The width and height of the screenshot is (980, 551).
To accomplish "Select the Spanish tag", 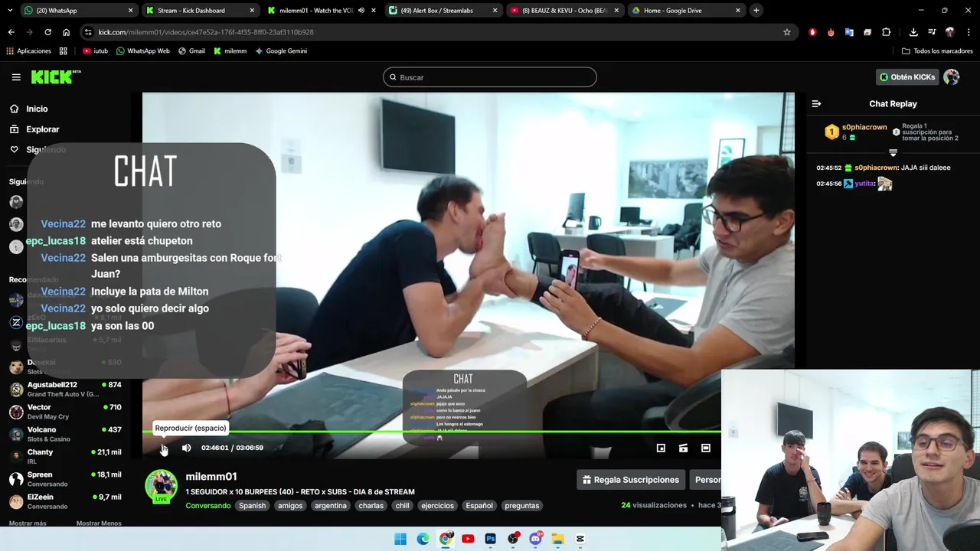I will tap(252, 506).
